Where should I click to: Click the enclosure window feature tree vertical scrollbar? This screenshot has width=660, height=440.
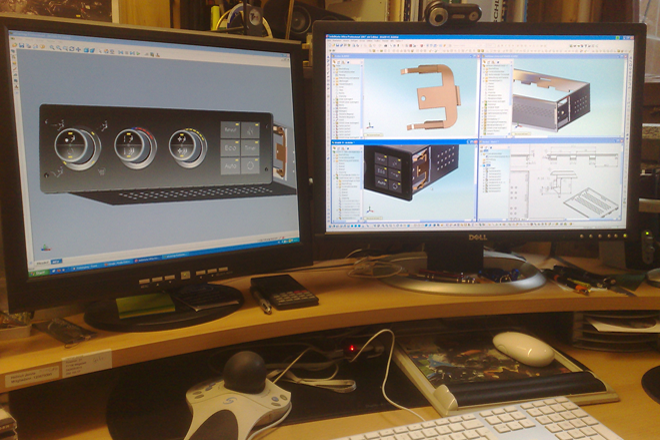tap(511, 99)
